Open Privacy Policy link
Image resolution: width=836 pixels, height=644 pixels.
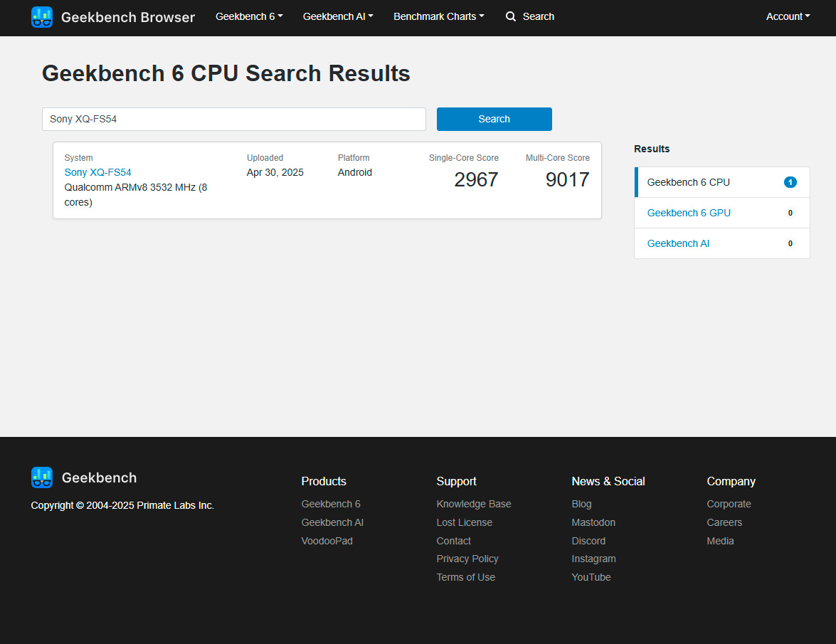467,559
